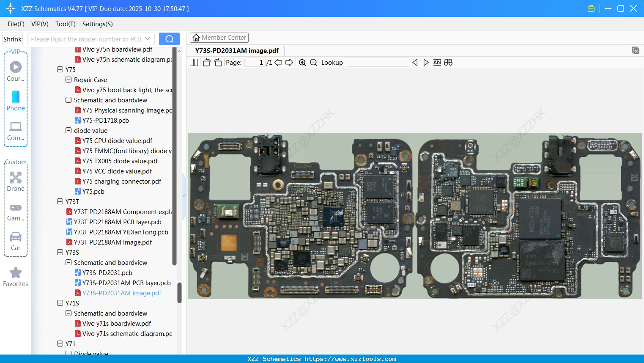The height and width of the screenshot is (363, 644).
Task: Select the Computer category
Action: [x=16, y=131]
